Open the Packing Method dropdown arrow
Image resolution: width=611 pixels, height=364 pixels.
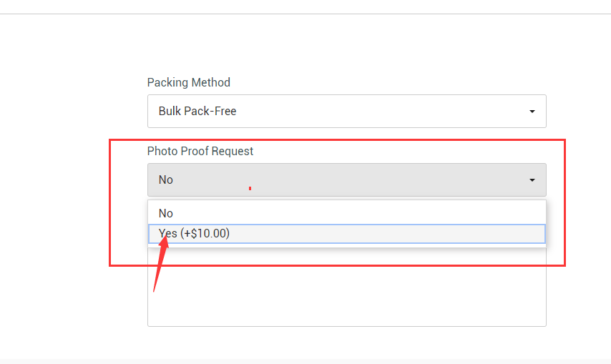coord(532,112)
